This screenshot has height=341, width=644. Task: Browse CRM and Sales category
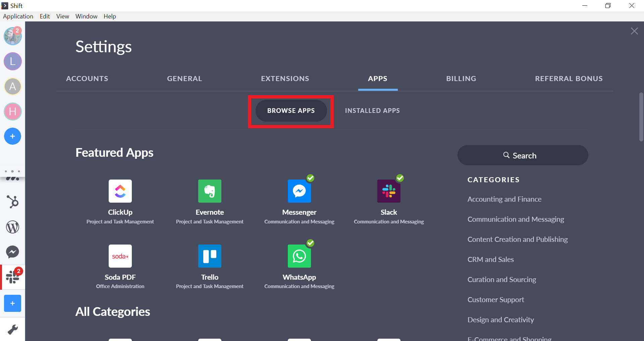click(491, 260)
